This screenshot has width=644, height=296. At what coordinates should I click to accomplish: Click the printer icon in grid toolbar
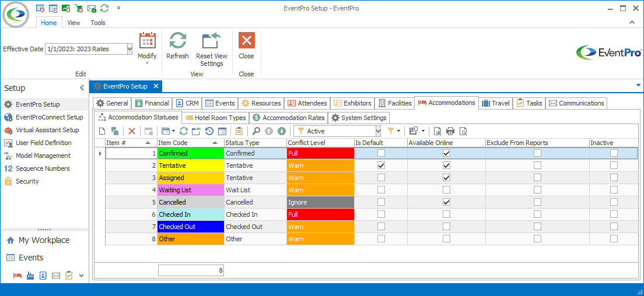450,131
